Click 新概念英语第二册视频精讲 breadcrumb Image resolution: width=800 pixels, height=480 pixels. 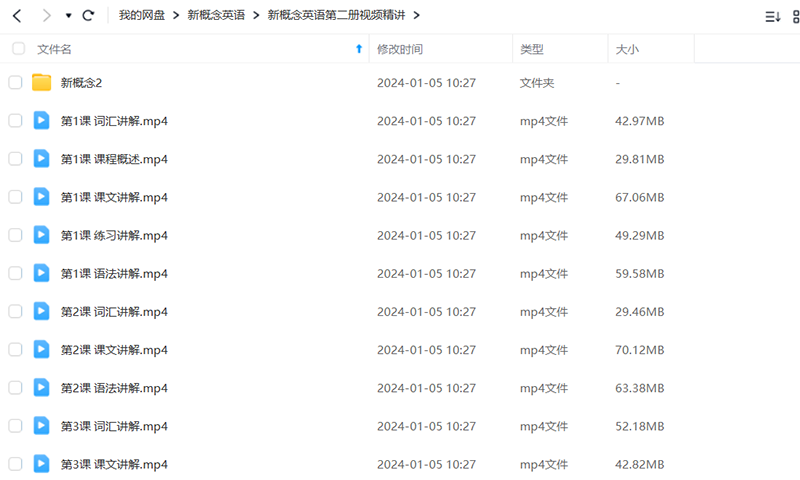(x=336, y=15)
